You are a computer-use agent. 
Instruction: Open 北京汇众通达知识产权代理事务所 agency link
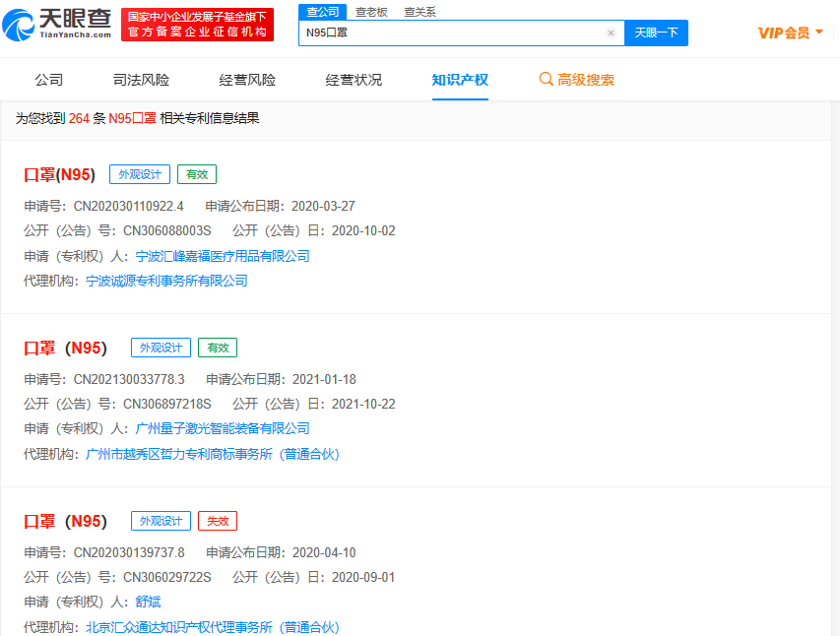coord(212,627)
